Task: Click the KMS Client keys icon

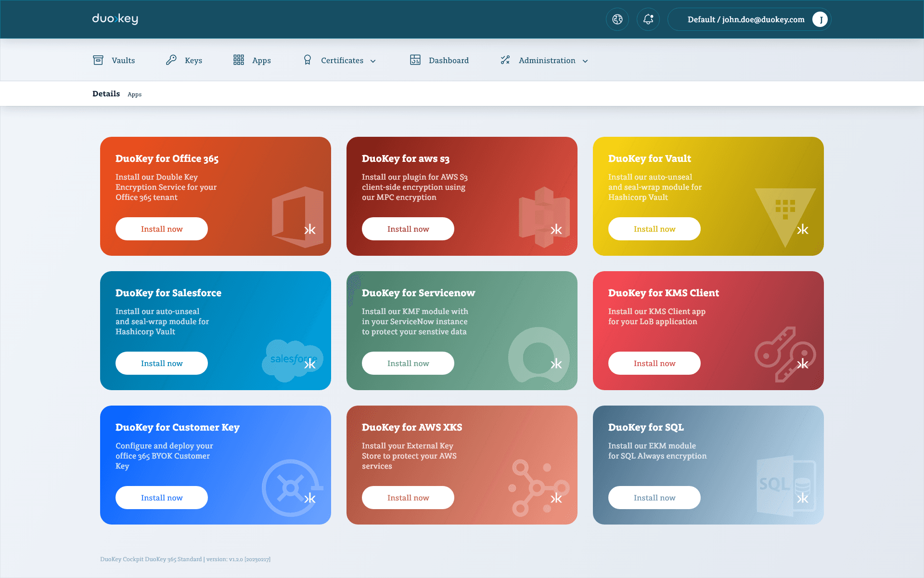Action: click(x=785, y=355)
